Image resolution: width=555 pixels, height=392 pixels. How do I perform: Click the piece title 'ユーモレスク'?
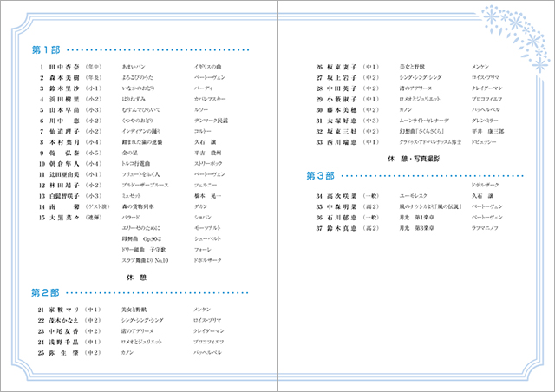click(413, 196)
